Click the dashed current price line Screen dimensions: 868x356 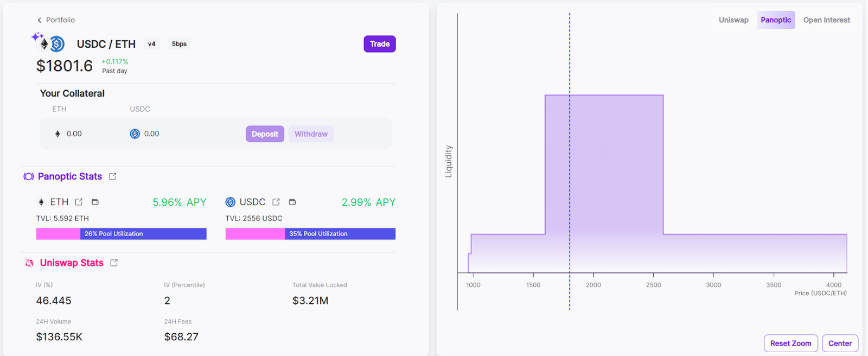pos(570,162)
